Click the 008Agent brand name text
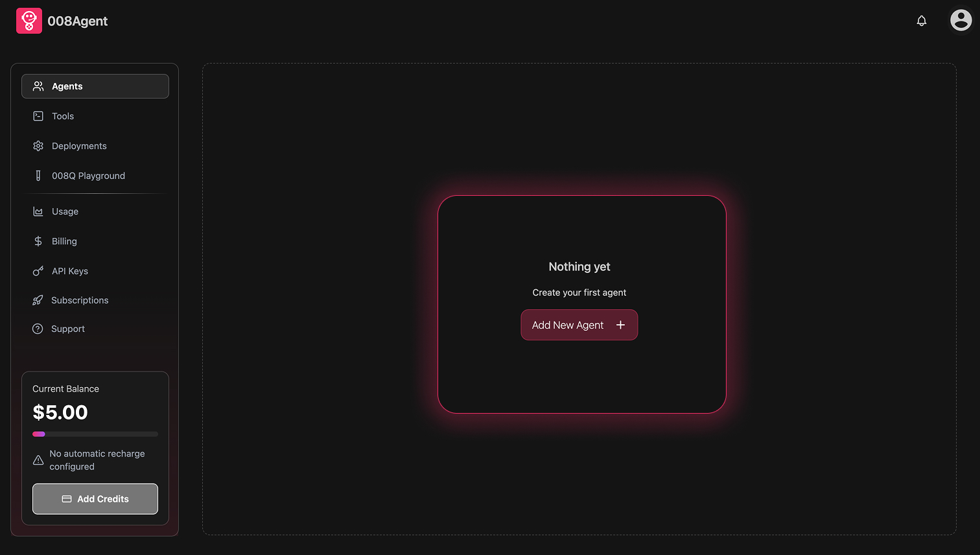Screen dimensions: 980x555 (78, 21)
